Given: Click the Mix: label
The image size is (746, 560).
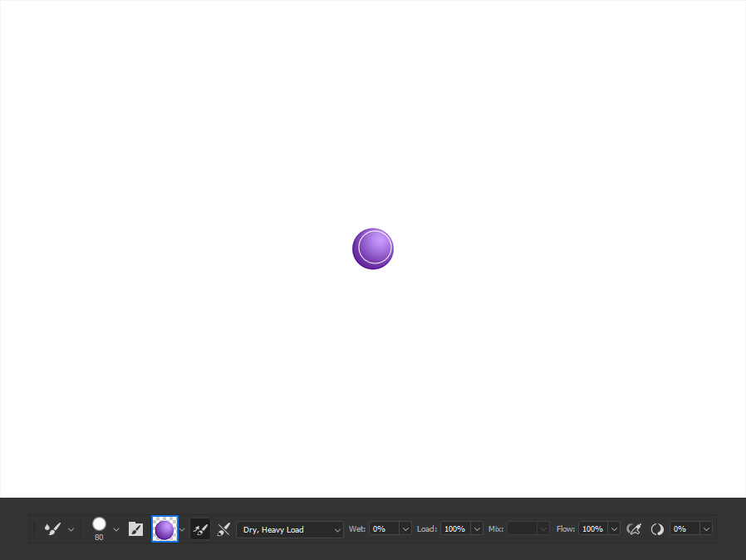Looking at the screenshot, I should [x=496, y=529].
